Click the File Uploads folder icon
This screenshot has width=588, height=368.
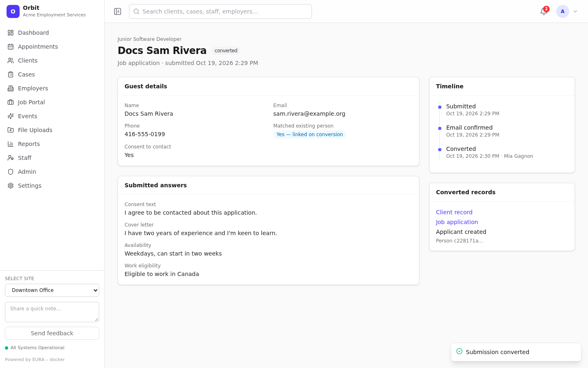11,130
